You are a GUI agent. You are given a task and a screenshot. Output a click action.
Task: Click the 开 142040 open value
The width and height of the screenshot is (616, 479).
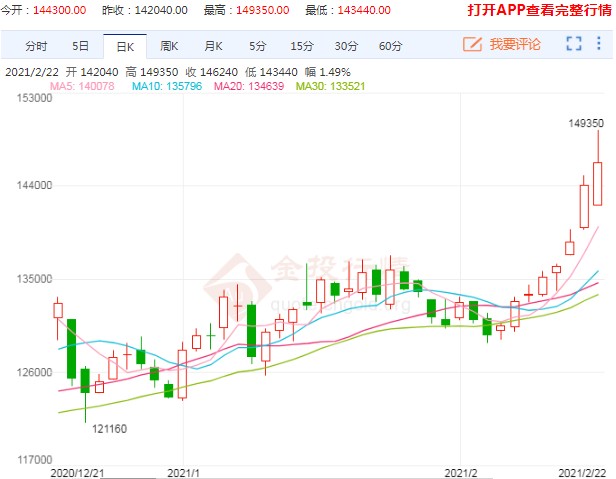click(92, 72)
